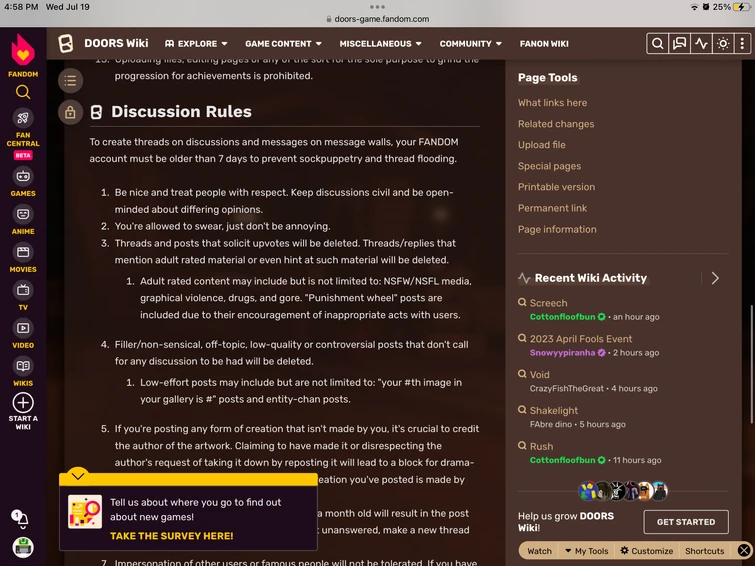
Task: Open diff icon beside Shakelight entry
Action: point(522,409)
